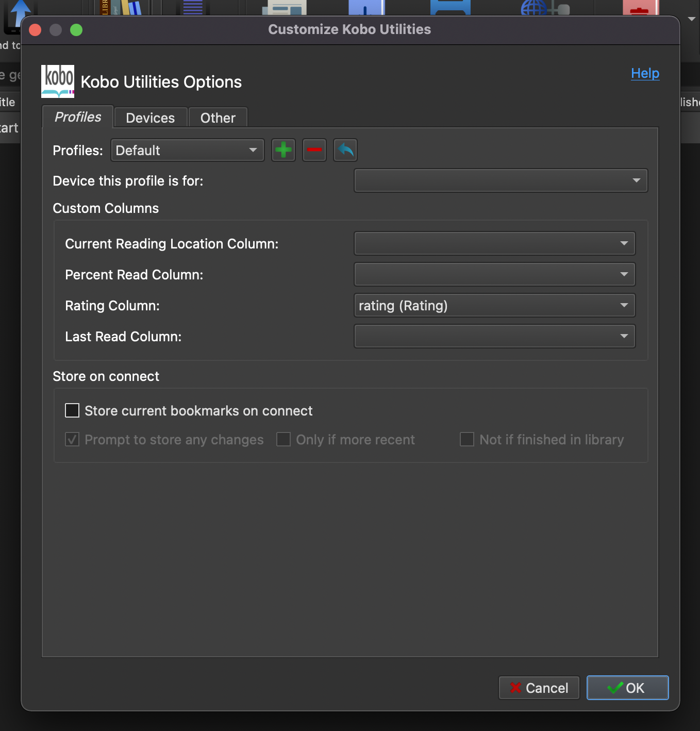
Task: Open the Profiles Default dropdown
Action: (187, 150)
